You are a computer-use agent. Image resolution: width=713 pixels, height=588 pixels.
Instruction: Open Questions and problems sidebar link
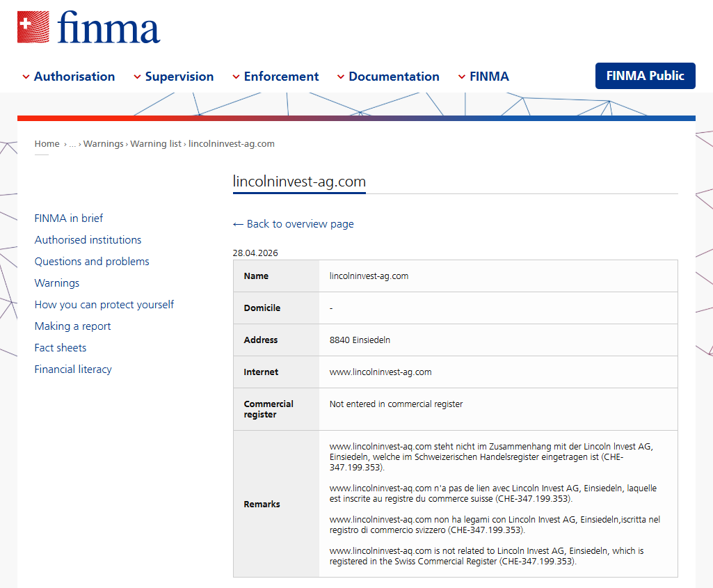click(92, 262)
